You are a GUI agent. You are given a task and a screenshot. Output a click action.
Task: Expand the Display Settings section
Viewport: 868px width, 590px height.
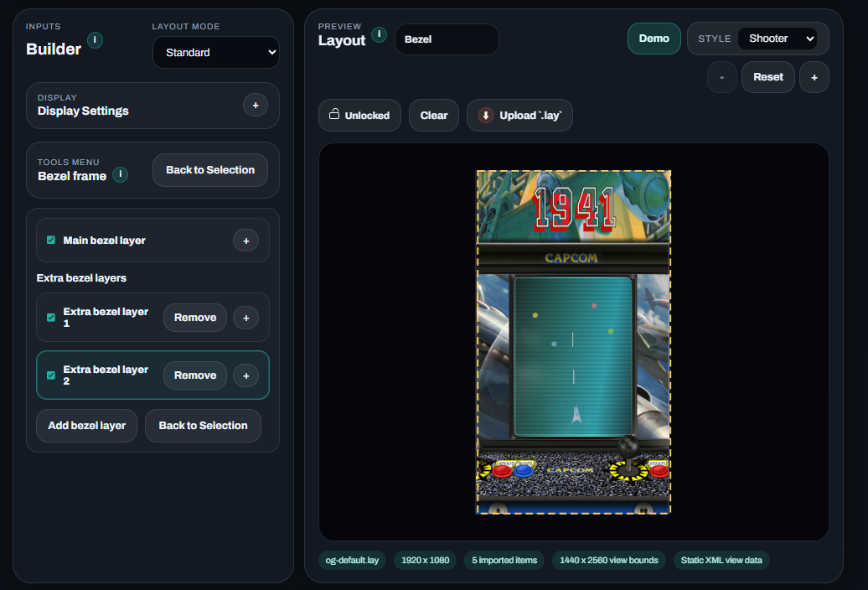click(x=256, y=105)
